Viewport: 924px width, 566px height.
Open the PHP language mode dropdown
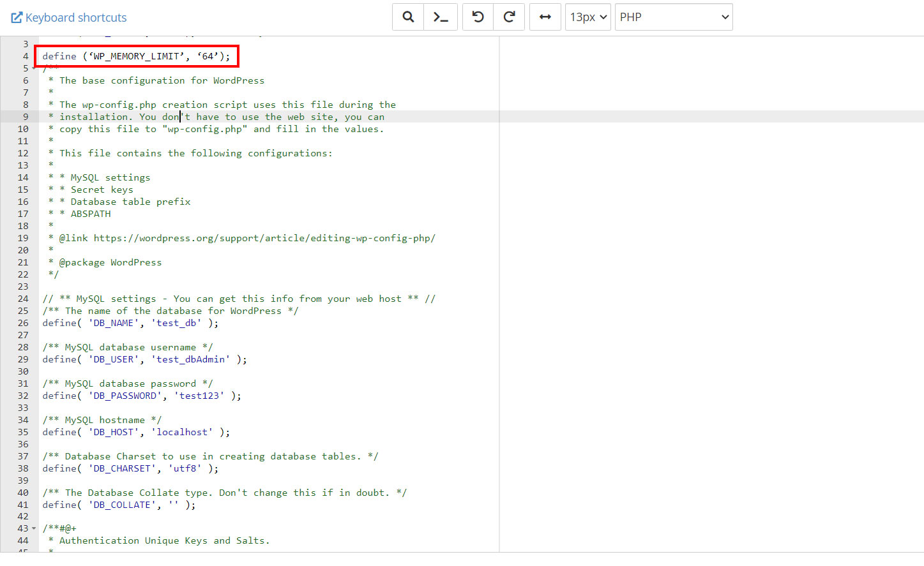point(674,17)
